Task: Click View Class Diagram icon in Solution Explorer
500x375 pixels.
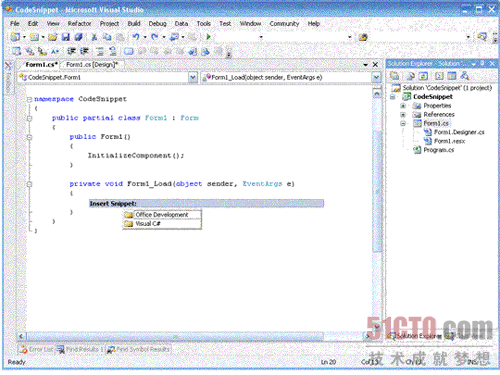Action: [465, 76]
